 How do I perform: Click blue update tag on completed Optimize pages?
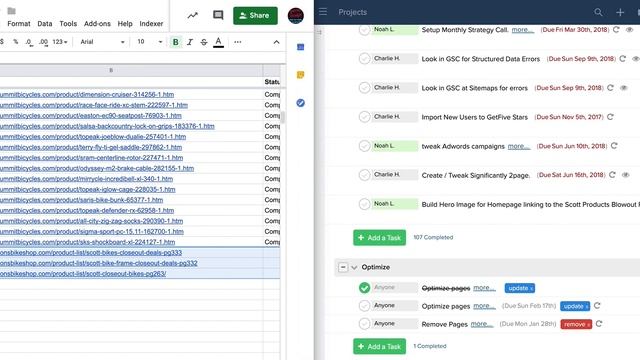[x=520, y=288]
